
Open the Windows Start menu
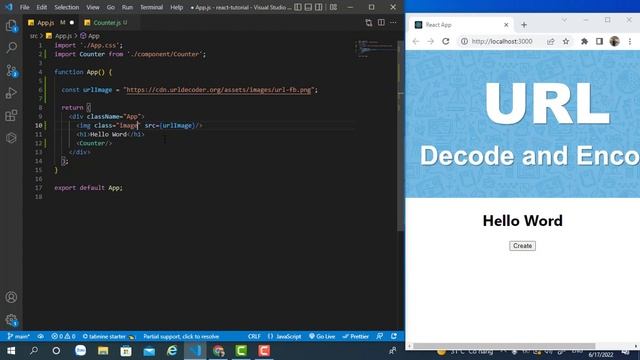11,351
